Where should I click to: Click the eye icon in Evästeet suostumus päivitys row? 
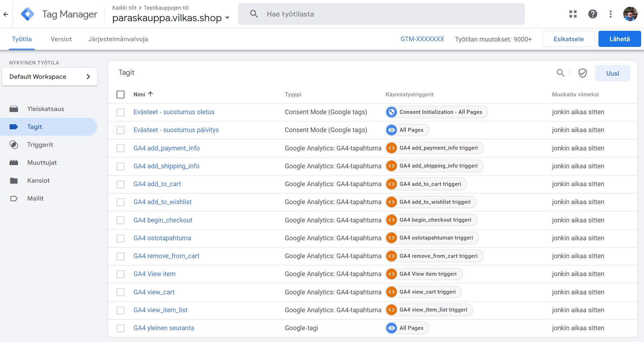392,130
